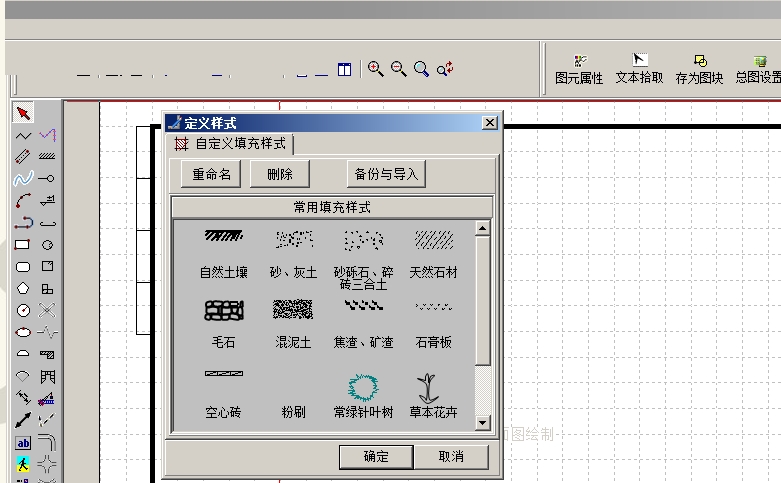Confirm with the 确定 button
781x483 pixels.
(376, 457)
